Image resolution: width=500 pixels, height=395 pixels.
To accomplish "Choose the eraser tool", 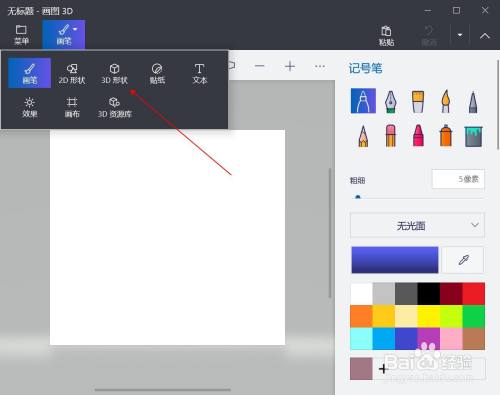I will (391, 136).
